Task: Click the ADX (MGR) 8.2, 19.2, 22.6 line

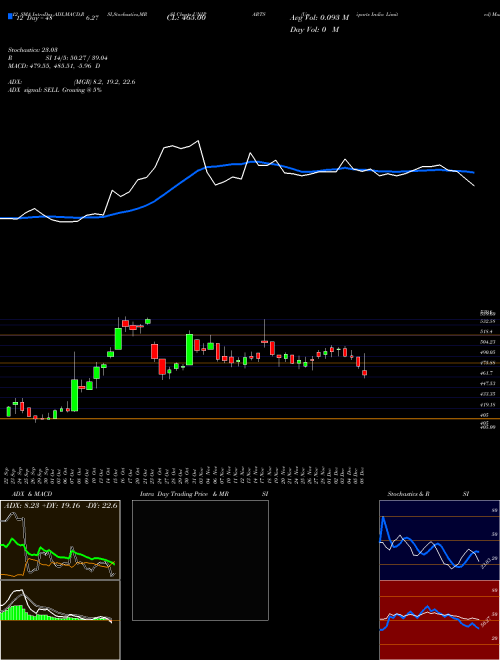Action: (71, 82)
